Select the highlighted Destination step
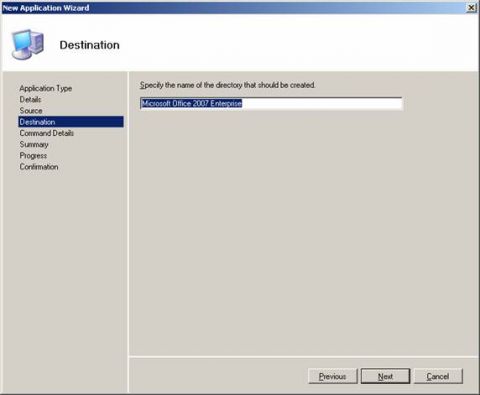Viewport: 480px width, 395px height. [x=71, y=122]
